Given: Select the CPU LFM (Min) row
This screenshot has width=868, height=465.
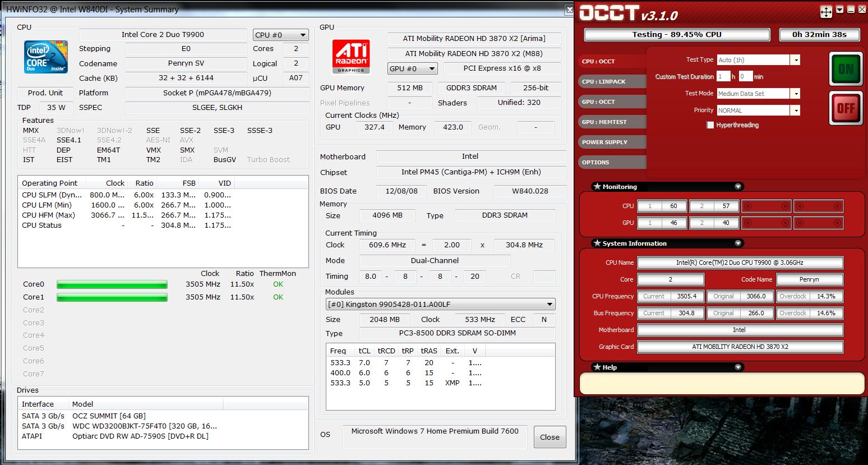Looking at the screenshot, I should pos(126,205).
